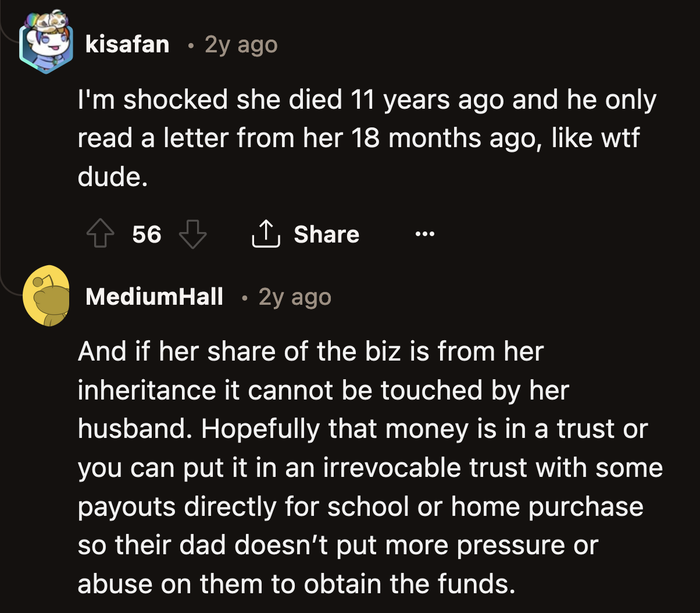Click the 2y ago timestamp on kisafan's comment

pos(240,44)
